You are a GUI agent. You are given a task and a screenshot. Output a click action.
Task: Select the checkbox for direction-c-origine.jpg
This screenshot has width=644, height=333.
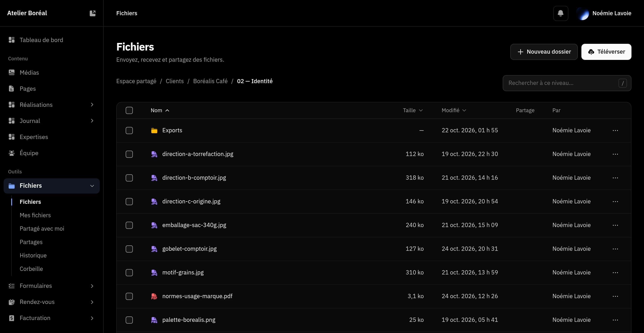pyautogui.click(x=129, y=202)
